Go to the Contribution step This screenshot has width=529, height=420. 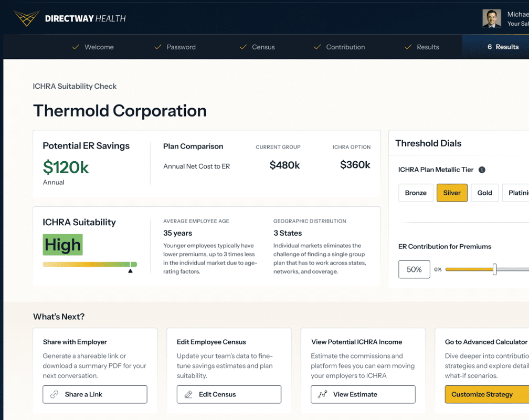(339, 47)
